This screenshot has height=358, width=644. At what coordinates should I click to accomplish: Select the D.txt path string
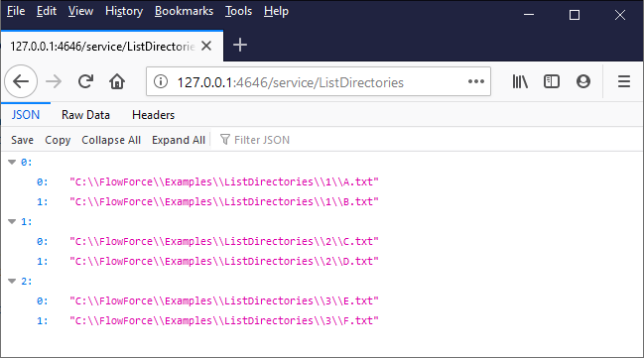pos(224,262)
